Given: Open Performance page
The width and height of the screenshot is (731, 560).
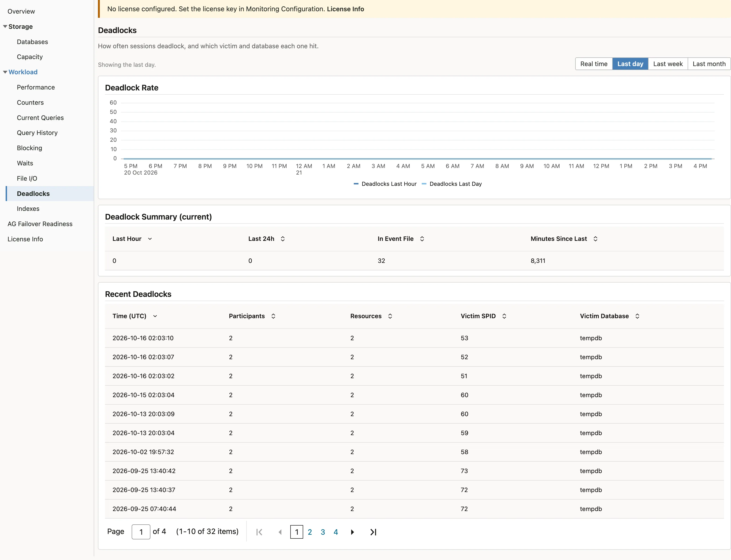Looking at the screenshot, I should tap(36, 87).
